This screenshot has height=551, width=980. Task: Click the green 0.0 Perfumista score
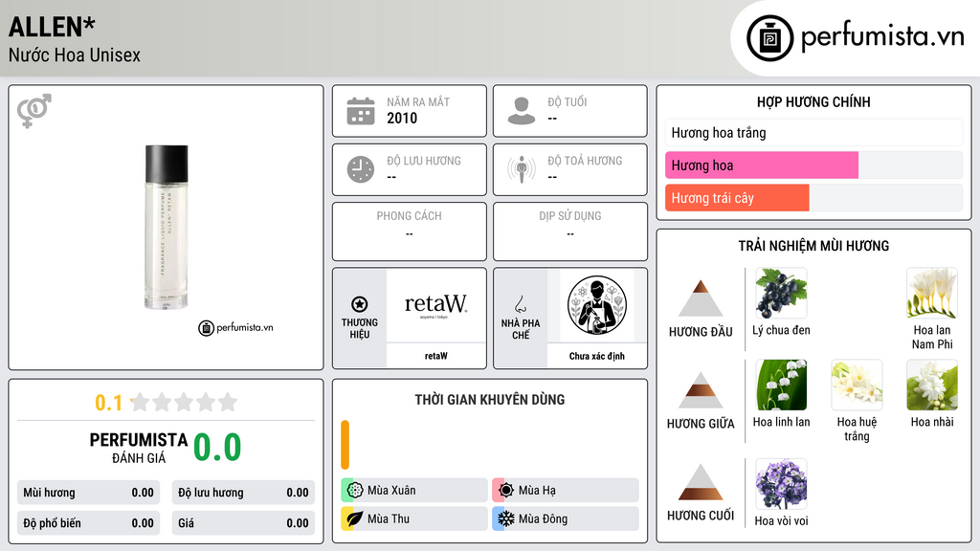click(x=217, y=447)
